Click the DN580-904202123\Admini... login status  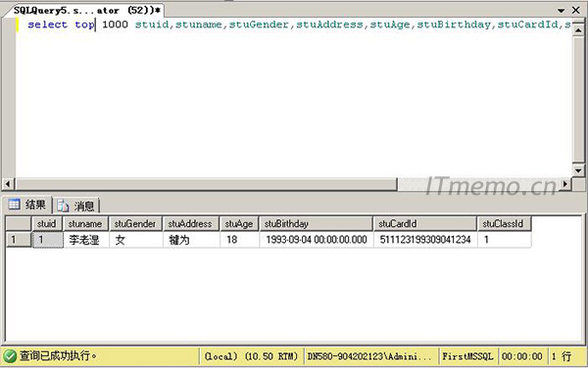(x=369, y=356)
